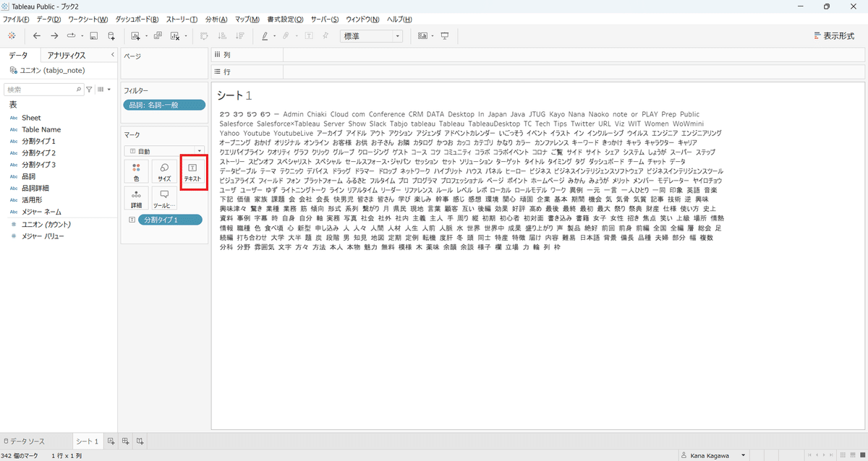This screenshot has width=868, height=461.
Task: Select the ユニオン (カウント) field
Action: 46,224
